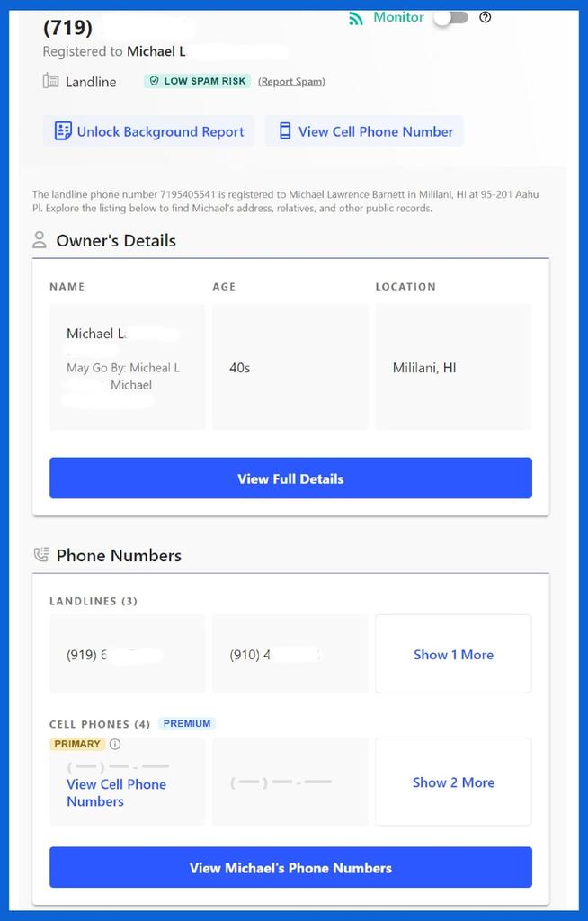Click the PREMIUM badge next to Cell Phones
The height and width of the screenshot is (921, 588).
click(187, 724)
